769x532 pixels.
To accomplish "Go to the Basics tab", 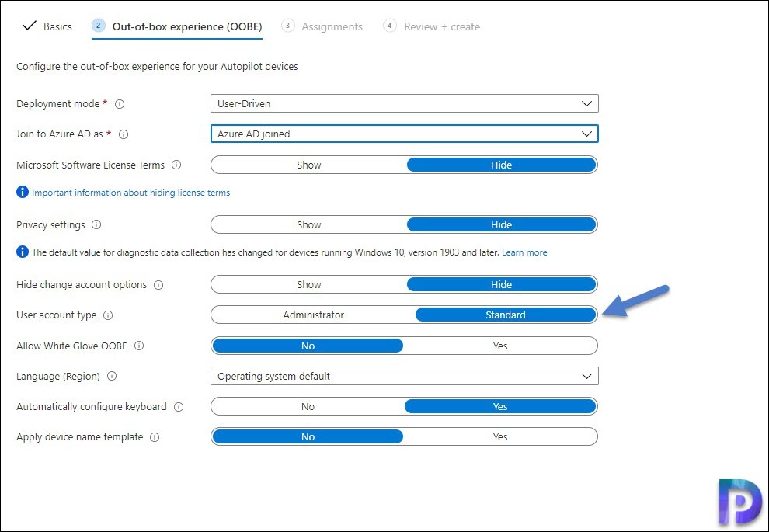I will tap(47, 26).
